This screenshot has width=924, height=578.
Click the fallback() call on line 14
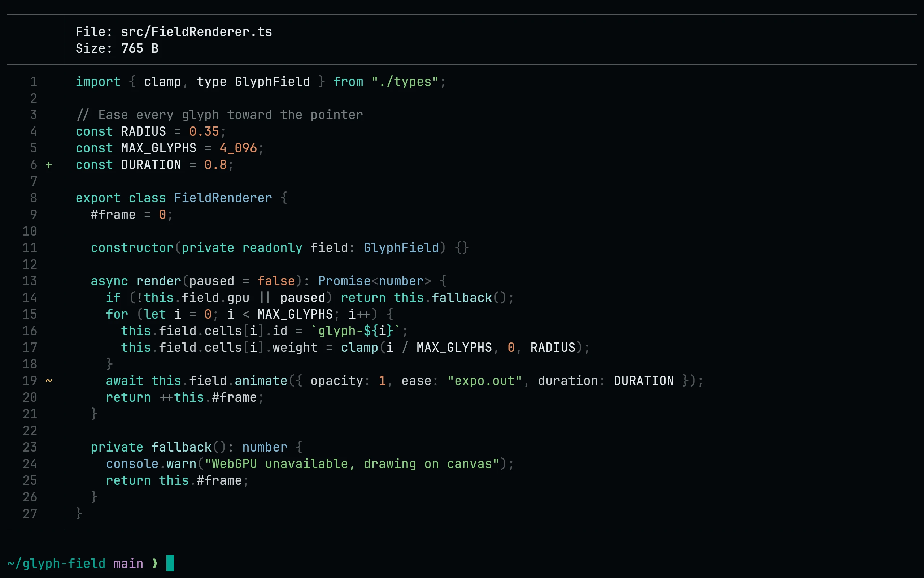point(469,298)
